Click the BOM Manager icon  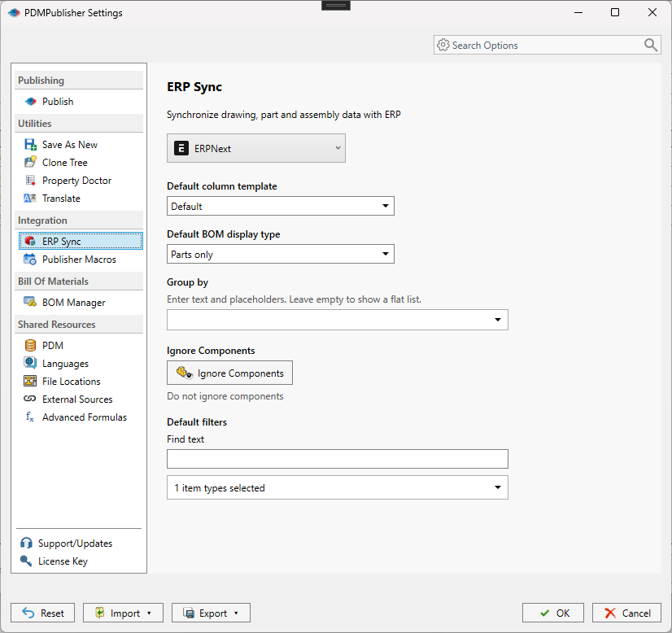[x=30, y=302]
